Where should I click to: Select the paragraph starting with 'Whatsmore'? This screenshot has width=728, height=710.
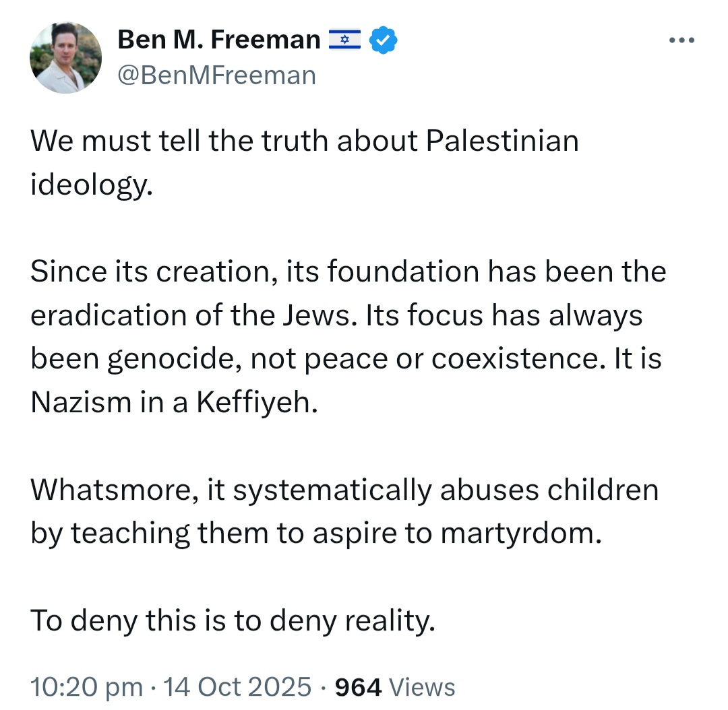344,512
